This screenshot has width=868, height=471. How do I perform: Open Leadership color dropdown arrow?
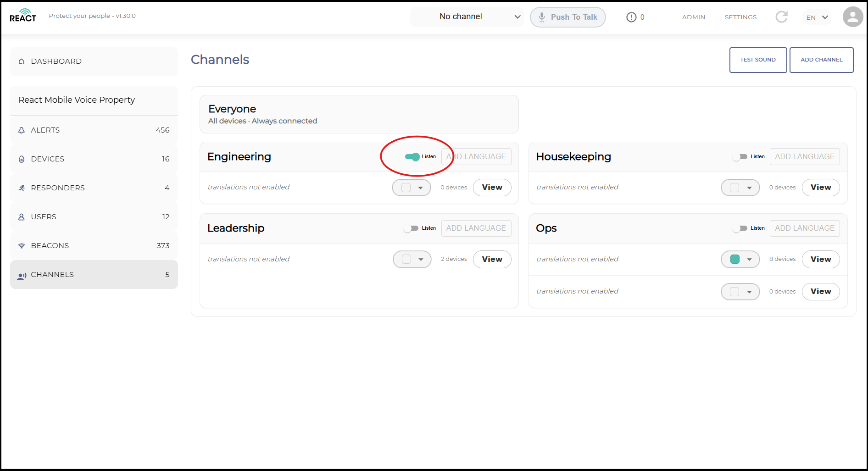point(421,260)
